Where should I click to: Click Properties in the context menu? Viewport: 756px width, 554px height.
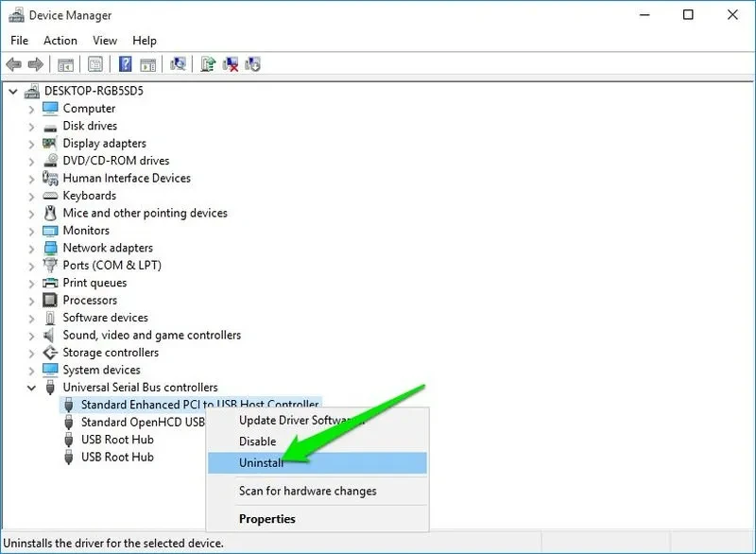coord(266,519)
